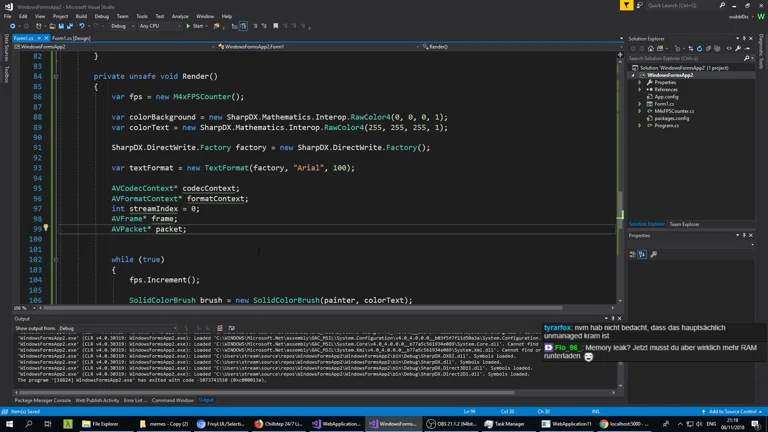The image size is (768, 432).
Task: Open the Debug menu
Action: point(101,16)
